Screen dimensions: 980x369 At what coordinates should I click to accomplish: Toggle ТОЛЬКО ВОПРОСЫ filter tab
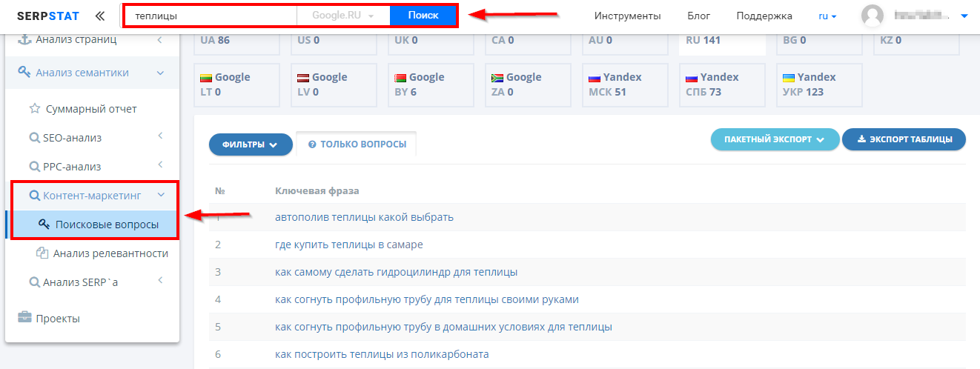[357, 144]
